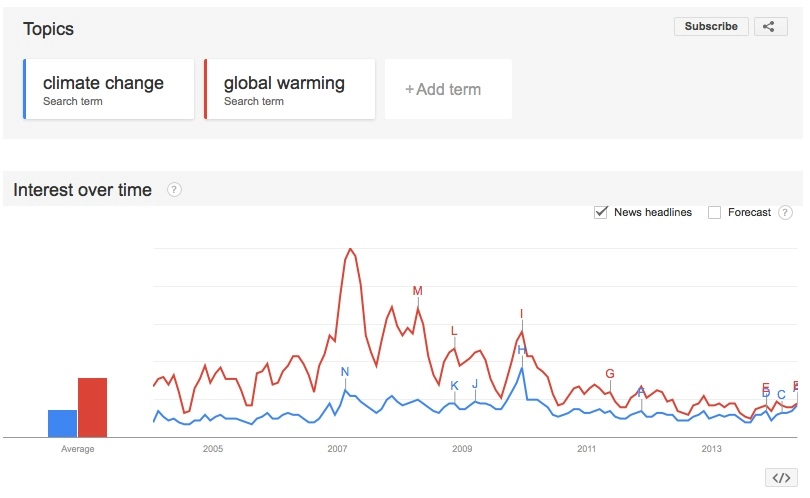Enable the Forecast checkbox
The height and width of the screenshot is (498, 810).
coord(714,212)
